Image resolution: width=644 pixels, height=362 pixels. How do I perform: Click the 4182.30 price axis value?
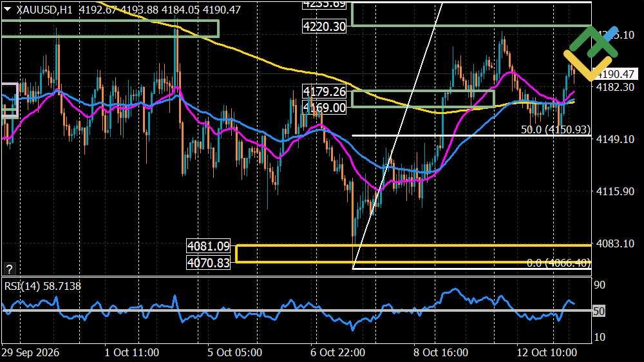click(615, 87)
